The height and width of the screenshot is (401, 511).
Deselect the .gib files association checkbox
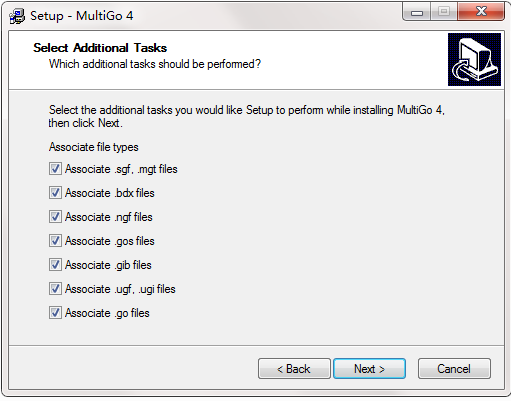(55, 265)
